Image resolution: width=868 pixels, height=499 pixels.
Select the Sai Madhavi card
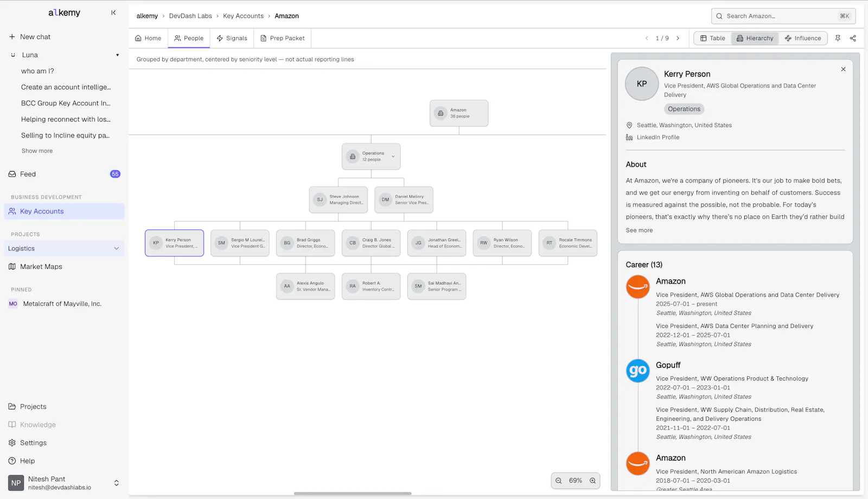(x=437, y=287)
